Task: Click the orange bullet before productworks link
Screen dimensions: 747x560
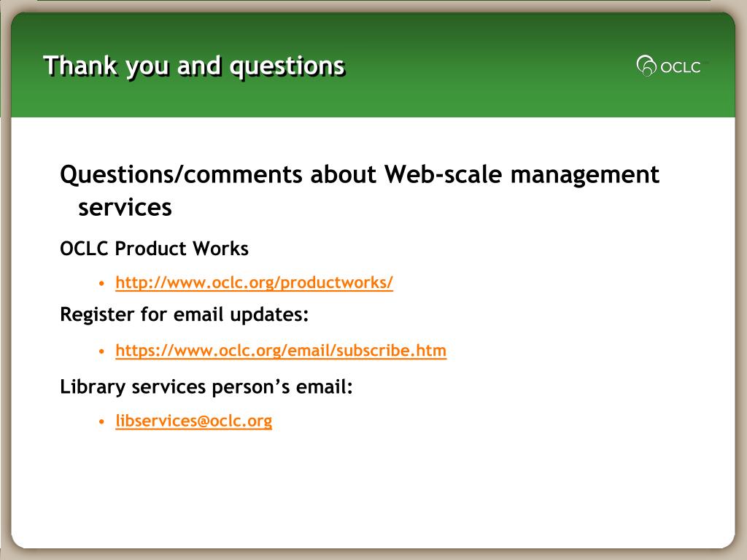Action: pos(101,284)
